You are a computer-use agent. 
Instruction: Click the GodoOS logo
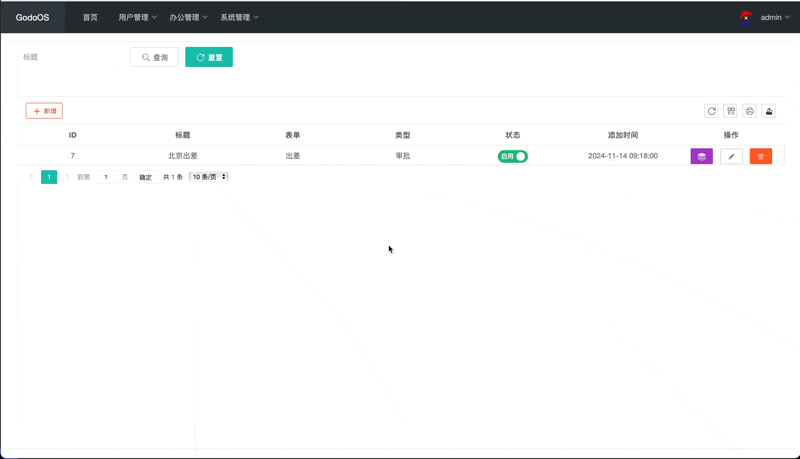click(x=32, y=17)
